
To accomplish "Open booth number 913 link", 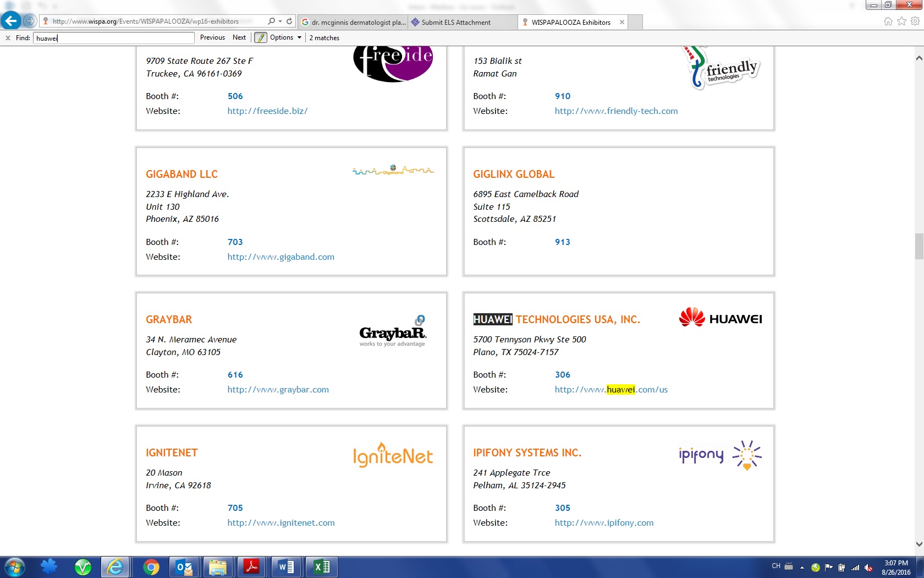I will click(563, 242).
